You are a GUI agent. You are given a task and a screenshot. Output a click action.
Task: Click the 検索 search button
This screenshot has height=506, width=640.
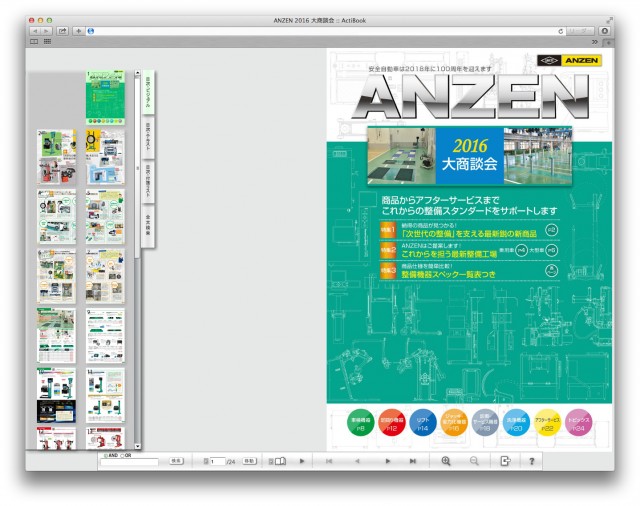tap(176, 461)
